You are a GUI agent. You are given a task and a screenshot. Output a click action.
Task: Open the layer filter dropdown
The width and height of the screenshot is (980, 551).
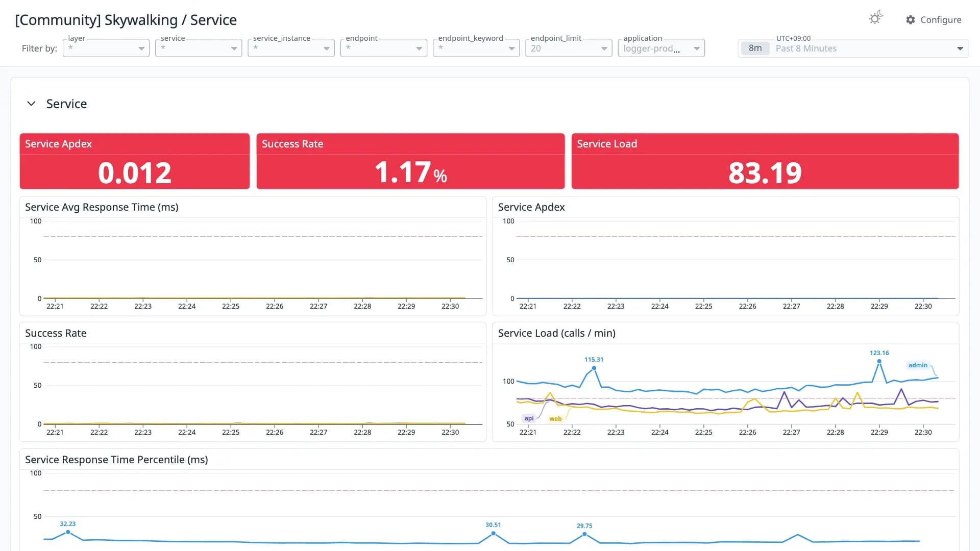pyautogui.click(x=106, y=48)
